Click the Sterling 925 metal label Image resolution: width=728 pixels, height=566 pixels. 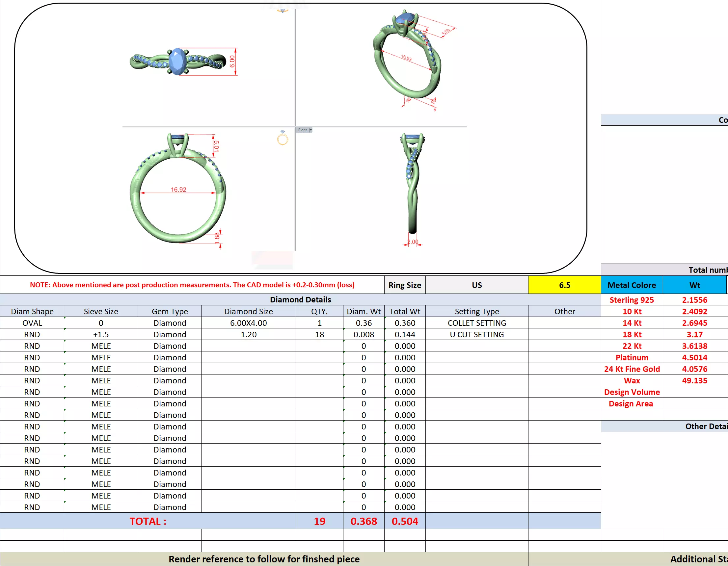[631, 300]
